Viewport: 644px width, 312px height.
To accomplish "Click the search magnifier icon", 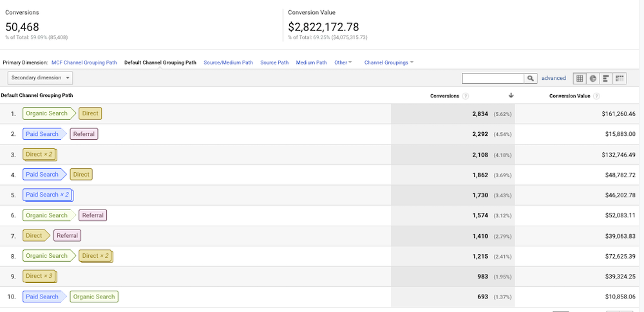I will (531, 78).
